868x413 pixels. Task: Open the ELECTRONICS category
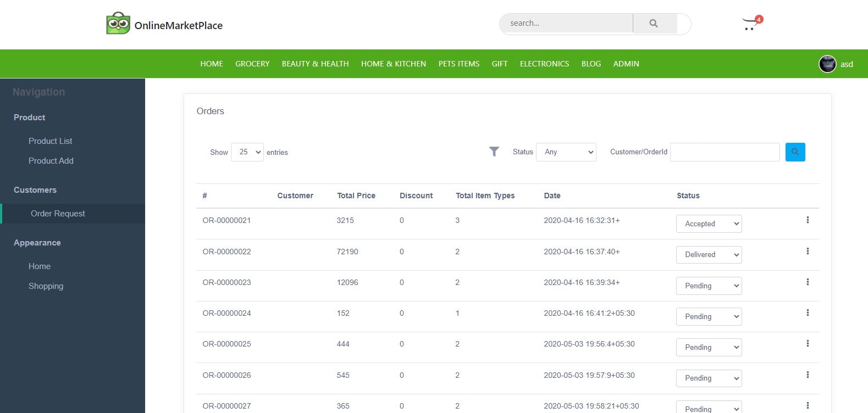[x=545, y=64]
